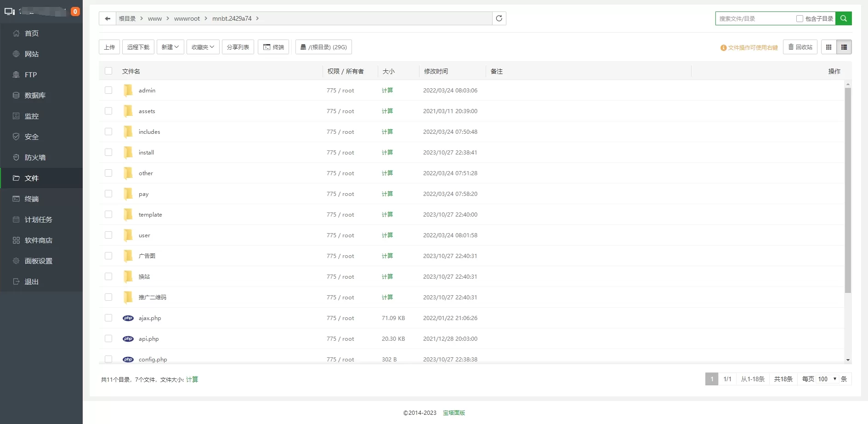Open the terminal (终端) toolbar button
868x424 pixels.
273,47
